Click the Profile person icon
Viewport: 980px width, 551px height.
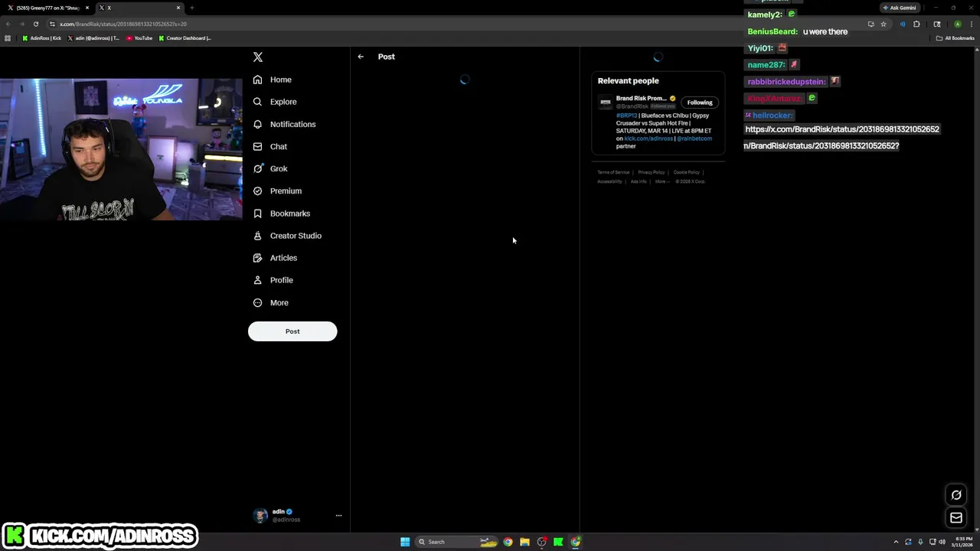[257, 280]
